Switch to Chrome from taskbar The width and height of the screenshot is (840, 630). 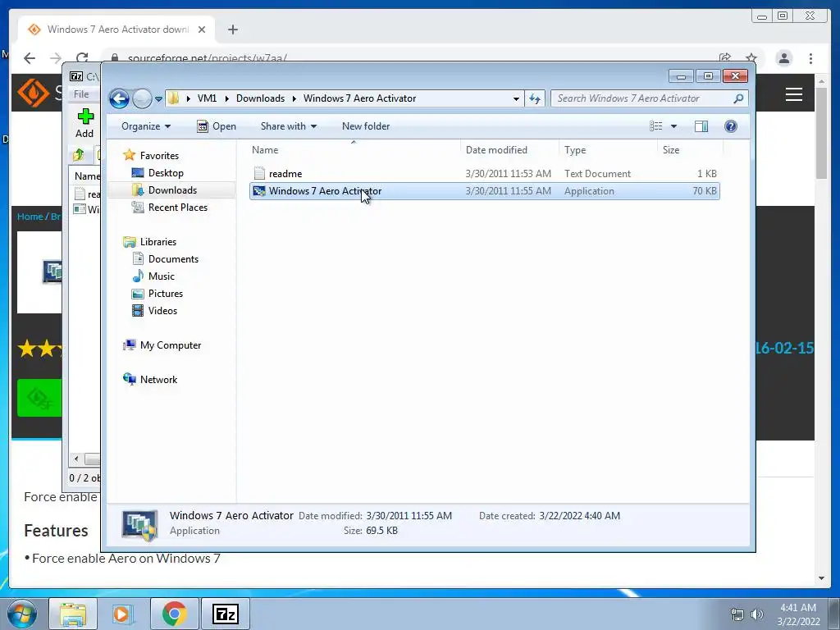pyautogui.click(x=175, y=614)
